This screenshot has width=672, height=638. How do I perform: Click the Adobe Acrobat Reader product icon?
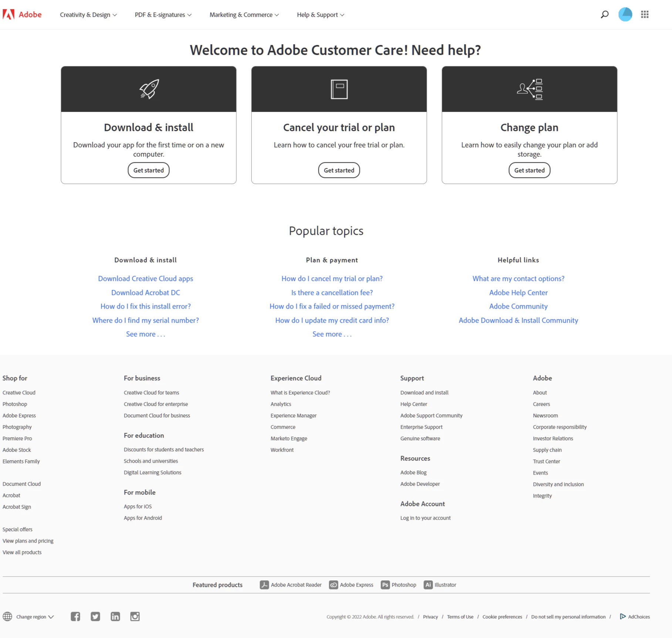click(x=264, y=585)
